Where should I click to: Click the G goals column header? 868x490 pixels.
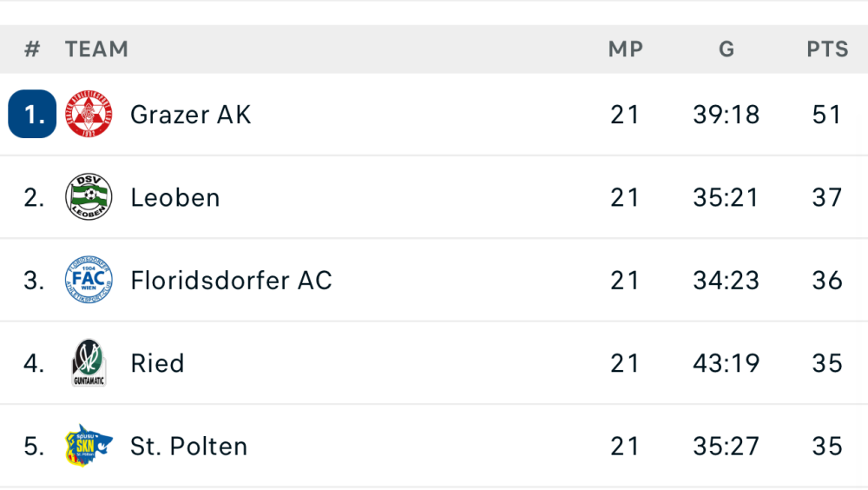727,50
